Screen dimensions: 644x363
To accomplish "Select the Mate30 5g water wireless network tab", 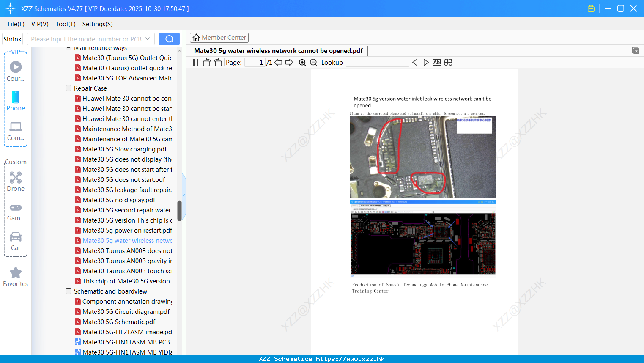I will pyautogui.click(x=278, y=51).
